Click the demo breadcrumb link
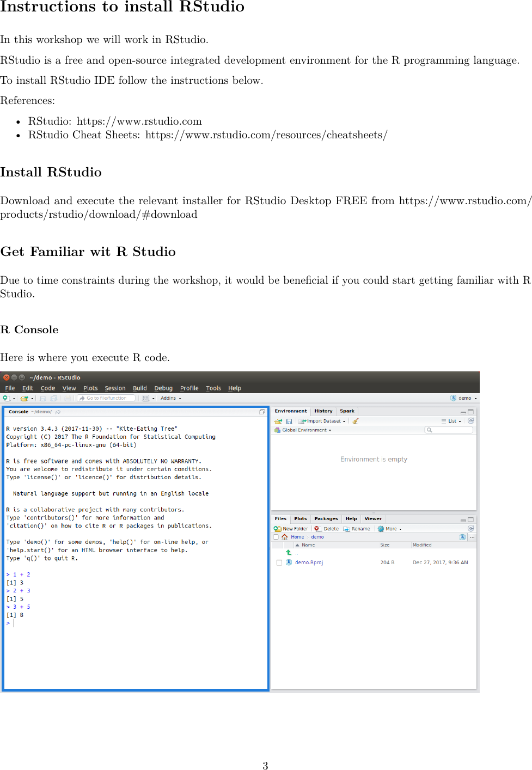The height and width of the screenshot is (770, 532). 317,537
